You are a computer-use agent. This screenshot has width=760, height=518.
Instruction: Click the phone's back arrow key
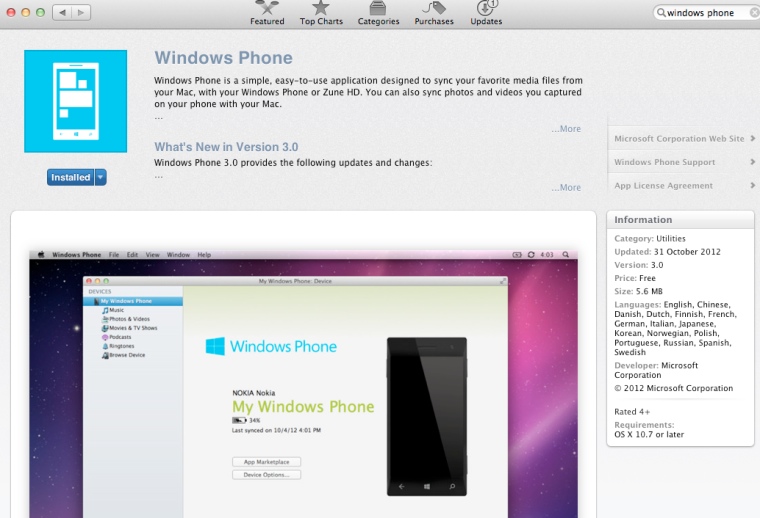coord(401,487)
